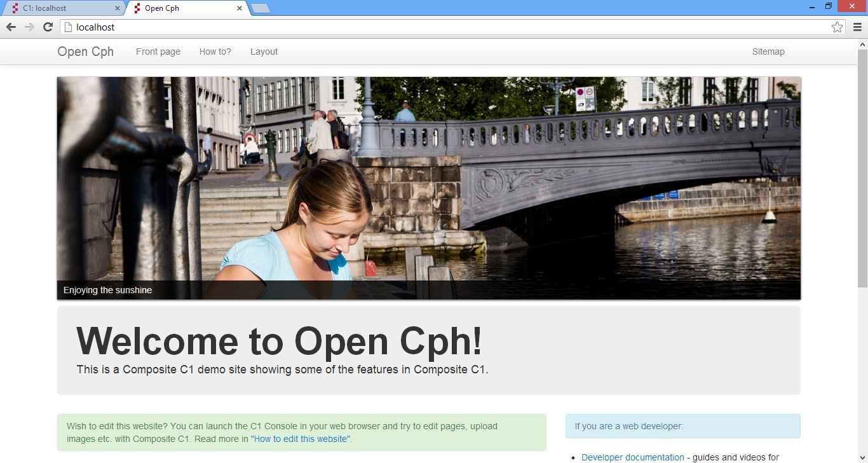Open the 'How to?' navigation item
This screenshot has height=463, width=868.
pyautogui.click(x=215, y=52)
